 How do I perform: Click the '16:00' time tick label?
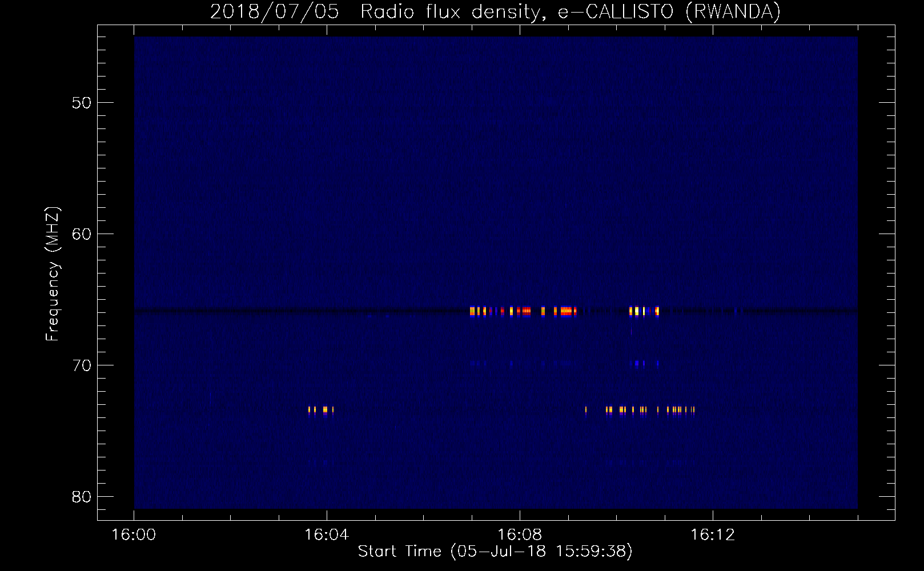tap(134, 535)
